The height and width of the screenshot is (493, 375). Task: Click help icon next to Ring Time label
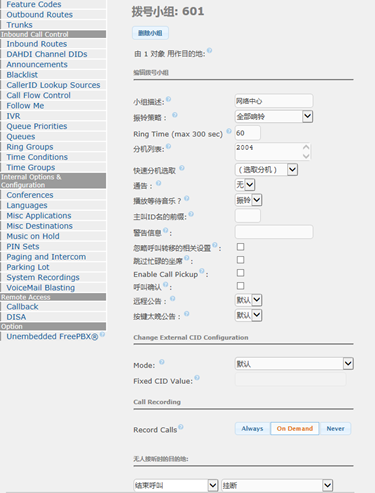point(229,131)
